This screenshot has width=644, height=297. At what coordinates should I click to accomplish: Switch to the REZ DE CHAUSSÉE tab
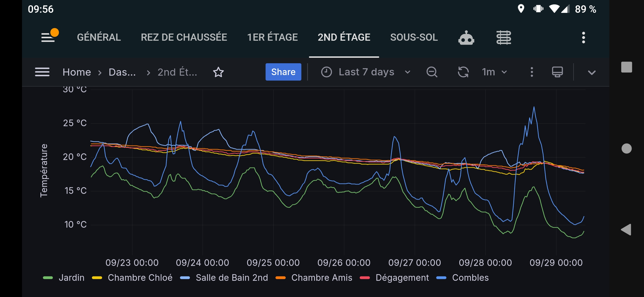point(184,37)
